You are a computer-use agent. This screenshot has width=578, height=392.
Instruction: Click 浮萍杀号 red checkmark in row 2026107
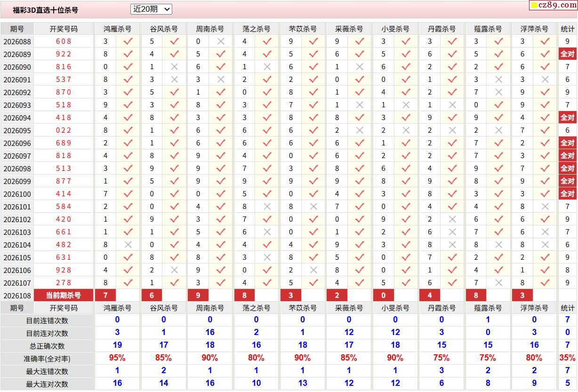coord(545,283)
